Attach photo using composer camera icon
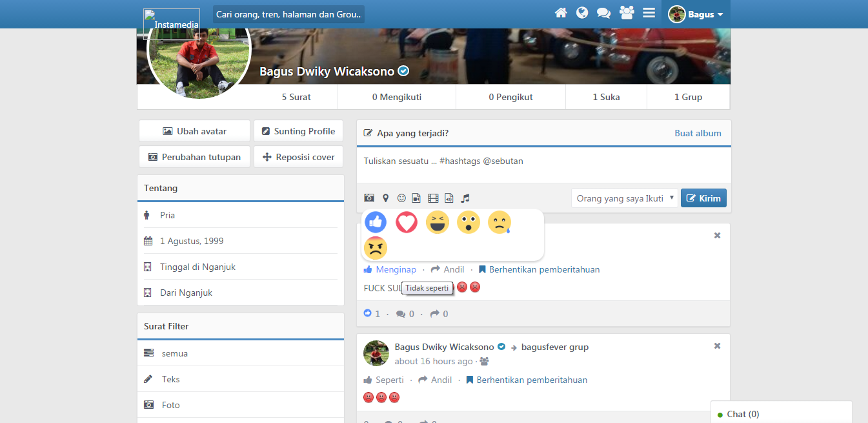Screen dimensions: 868x423 coord(369,198)
